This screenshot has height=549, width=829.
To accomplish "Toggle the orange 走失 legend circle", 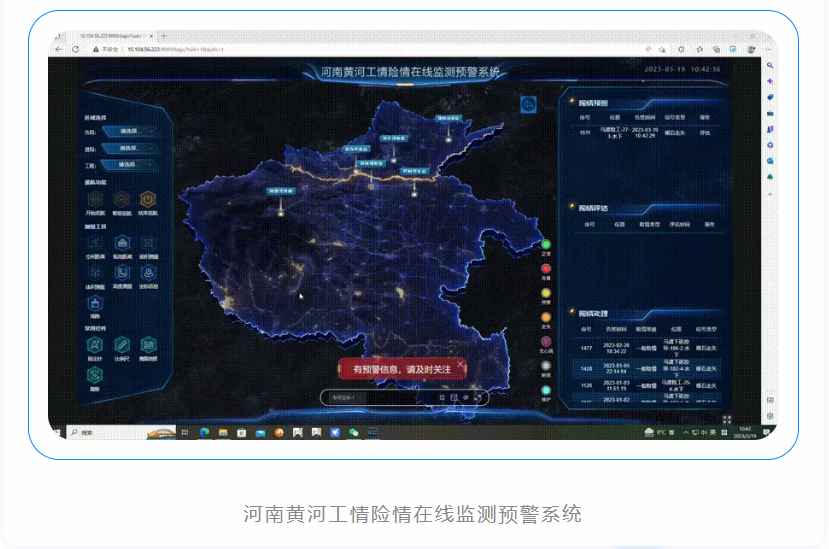I will click(546, 317).
